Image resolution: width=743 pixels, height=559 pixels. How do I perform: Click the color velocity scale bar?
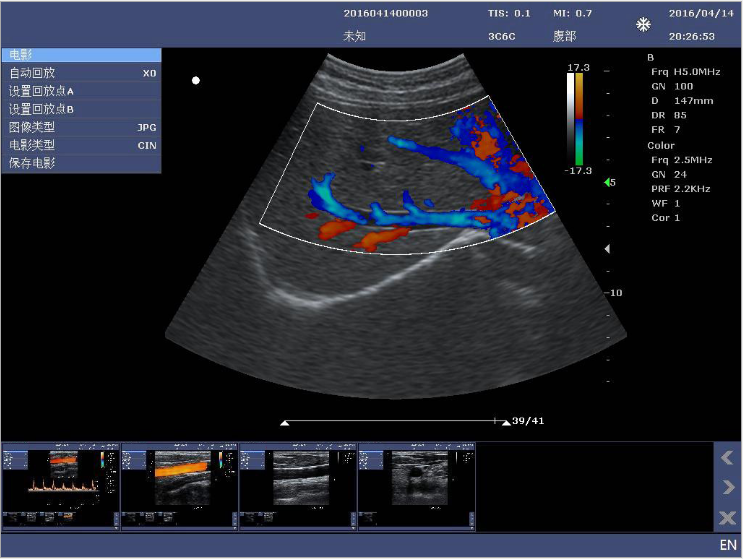click(579, 119)
